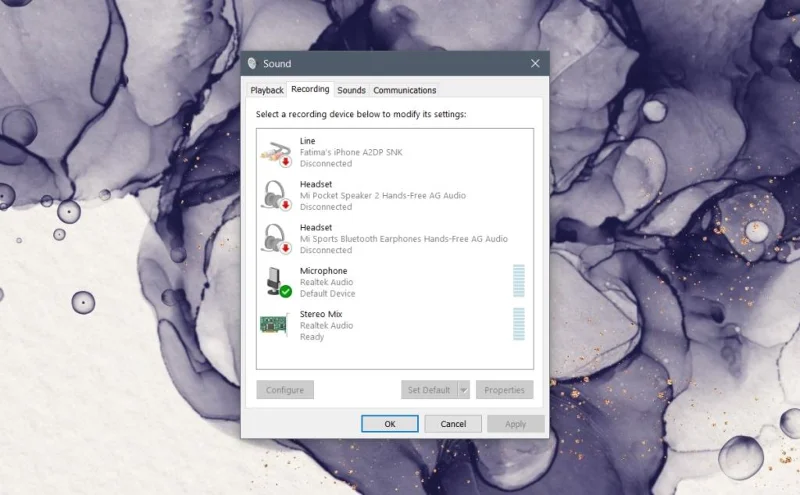Click the Sound dialog title bar speaker icon
Viewport: 800px width, 495px height.
pyautogui.click(x=252, y=63)
